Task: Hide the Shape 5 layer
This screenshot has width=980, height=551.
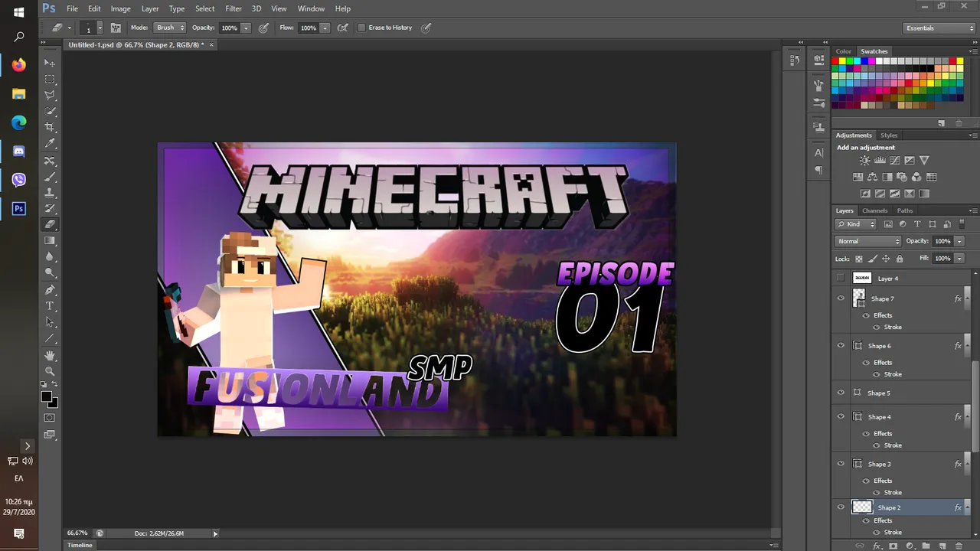Action: pos(841,393)
